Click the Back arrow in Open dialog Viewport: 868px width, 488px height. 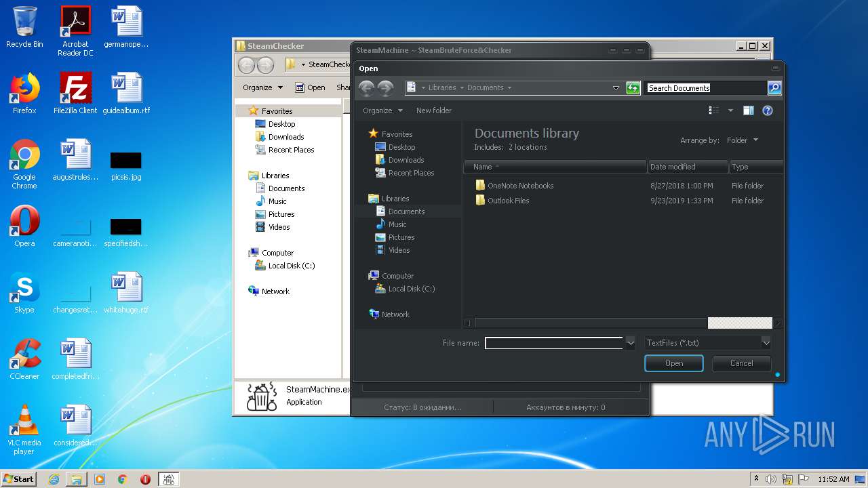pos(367,87)
